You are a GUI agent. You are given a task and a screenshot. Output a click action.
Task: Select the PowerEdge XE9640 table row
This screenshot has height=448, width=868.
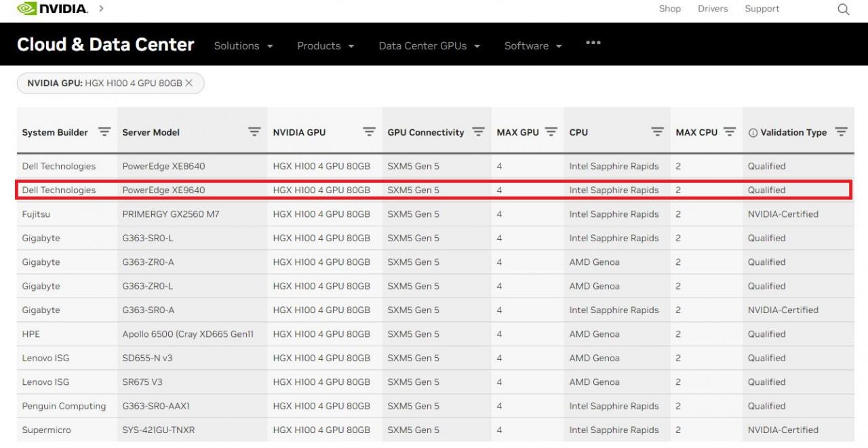(434, 190)
